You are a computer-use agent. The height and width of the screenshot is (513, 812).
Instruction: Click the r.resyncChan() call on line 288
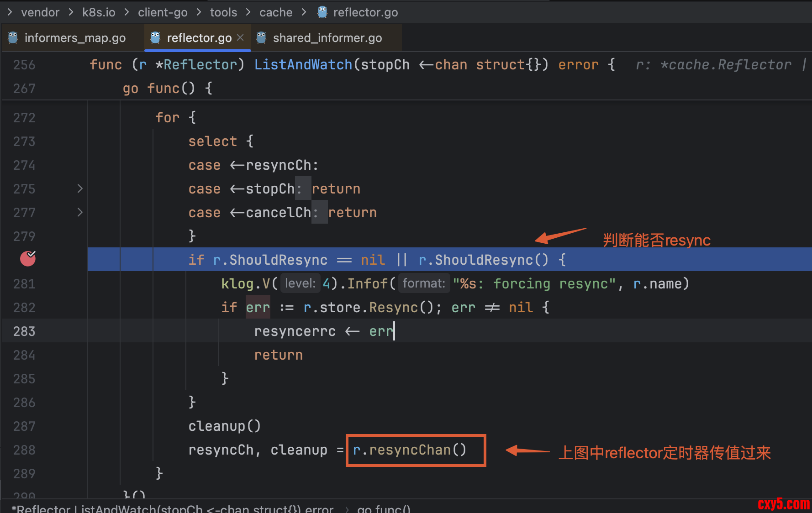click(x=410, y=450)
